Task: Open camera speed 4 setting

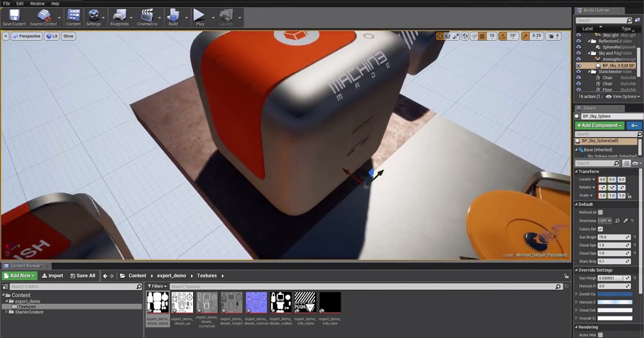Action: pos(553,36)
